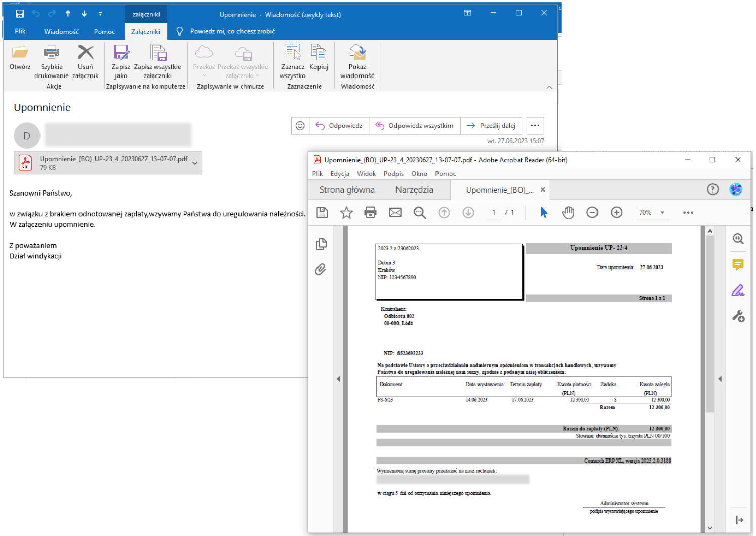Click Zaznacz wszystko icon in ribbon
Viewport: 756px width, 536px height.
click(x=293, y=52)
